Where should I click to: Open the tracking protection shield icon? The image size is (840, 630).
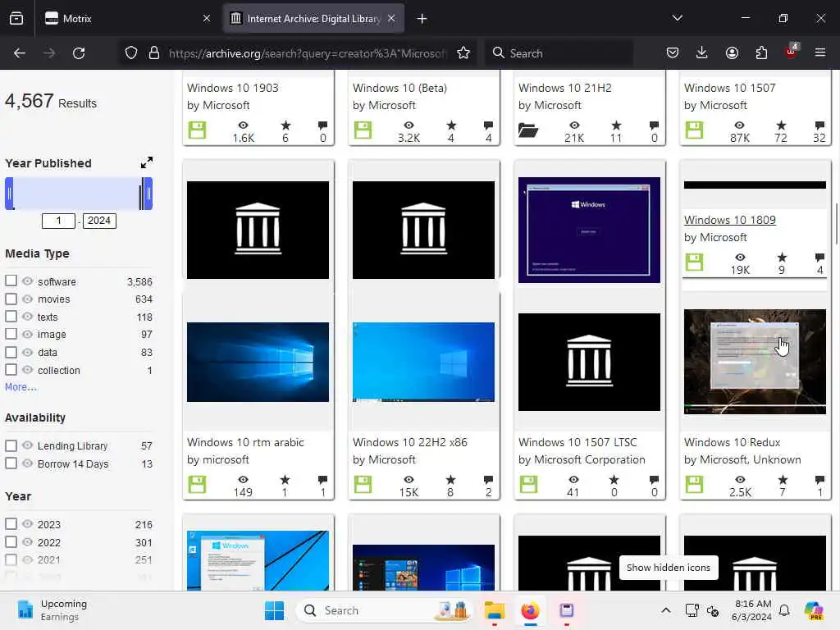tap(131, 53)
